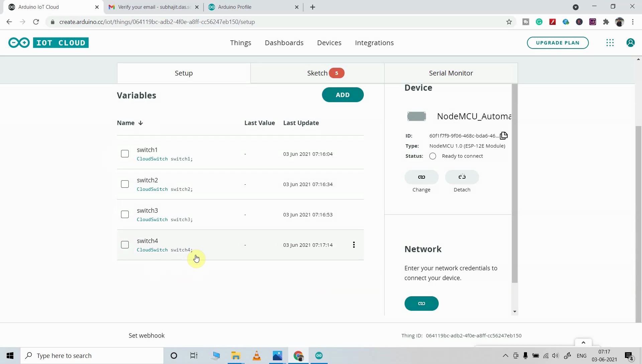Open the Set webhook link
This screenshot has width=642, height=364.
[146, 335]
